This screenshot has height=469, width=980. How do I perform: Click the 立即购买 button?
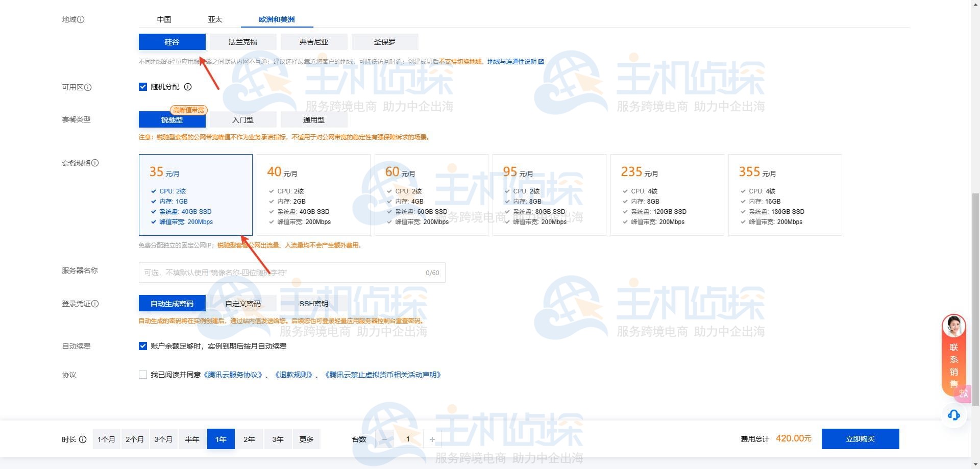tap(861, 439)
